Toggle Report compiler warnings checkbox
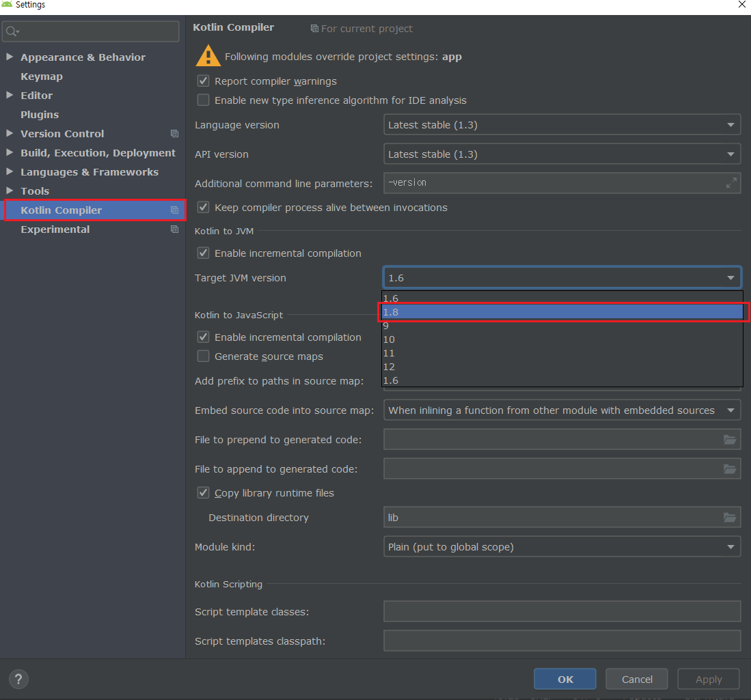 point(203,81)
